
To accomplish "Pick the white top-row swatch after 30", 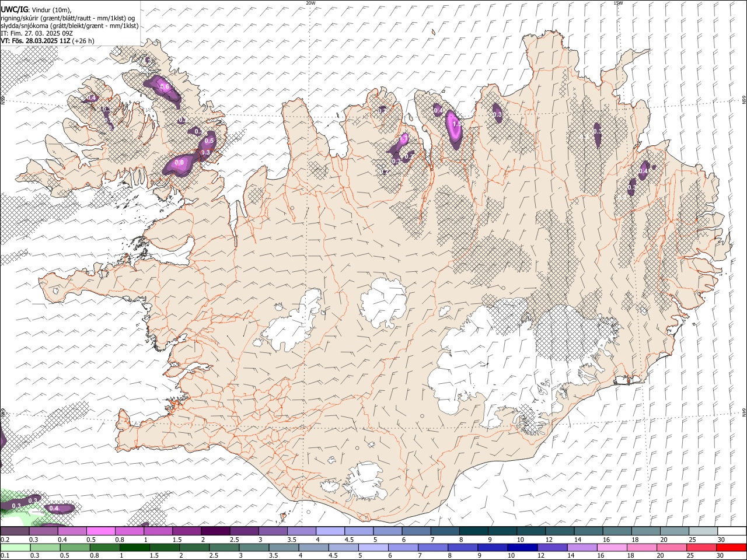I will (732, 531).
